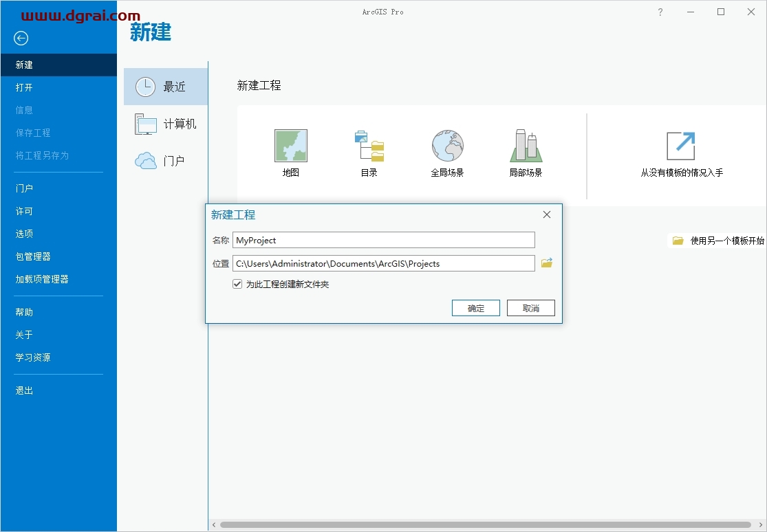The height and width of the screenshot is (532, 767).
Task: Open 许可 (Licensing) in sidebar
Action: pyautogui.click(x=58, y=211)
